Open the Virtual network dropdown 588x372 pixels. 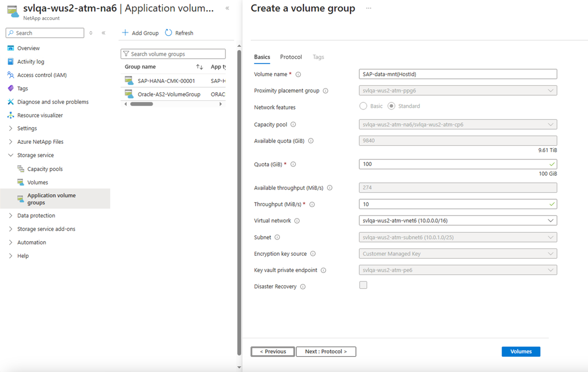click(x=458, y=221)
